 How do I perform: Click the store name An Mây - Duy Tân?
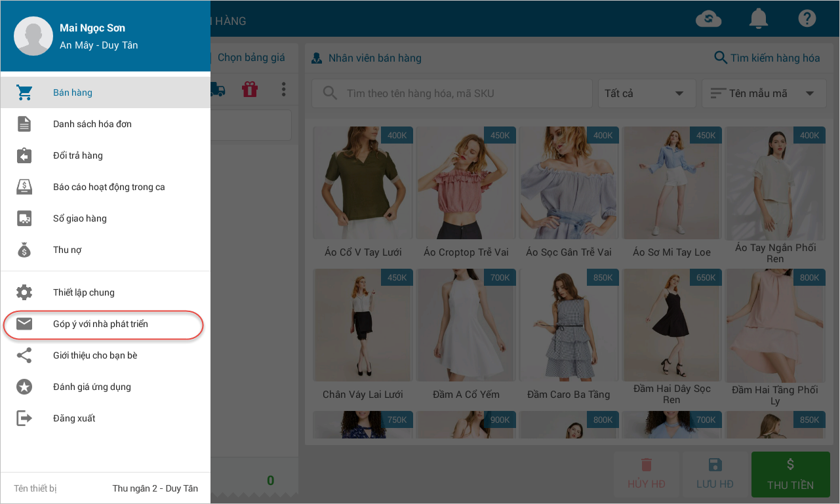pyautogui.click(x=99, y=45)
